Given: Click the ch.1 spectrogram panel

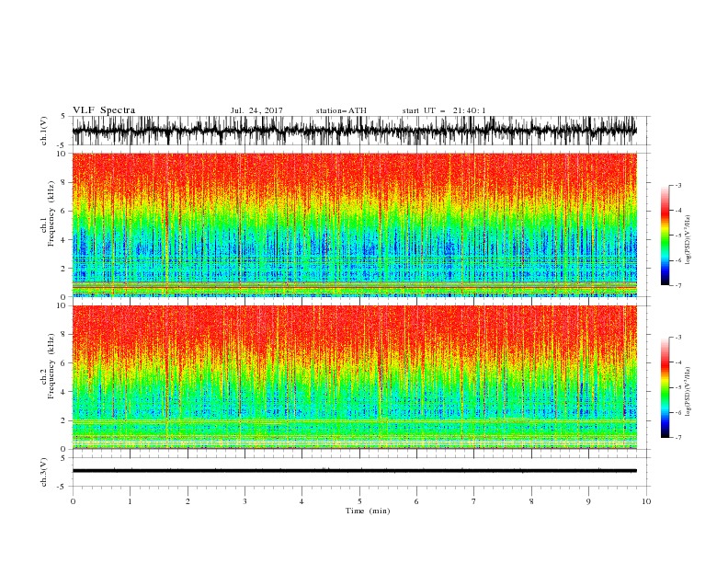Looking at the screenshot, I should (355, 224).
